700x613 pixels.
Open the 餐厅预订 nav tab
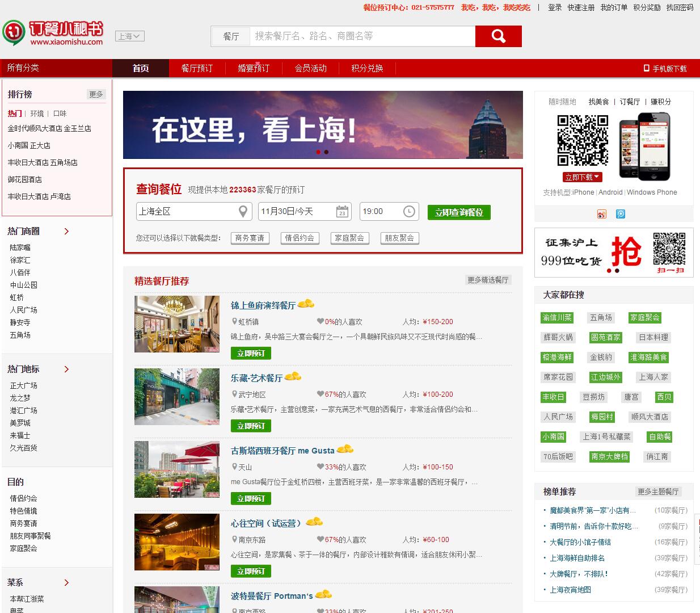coord(197,68)
